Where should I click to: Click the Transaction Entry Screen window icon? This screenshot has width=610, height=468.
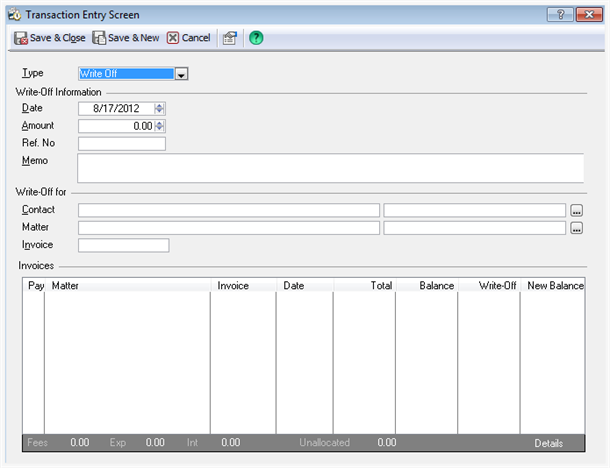[x=12, y=15]
